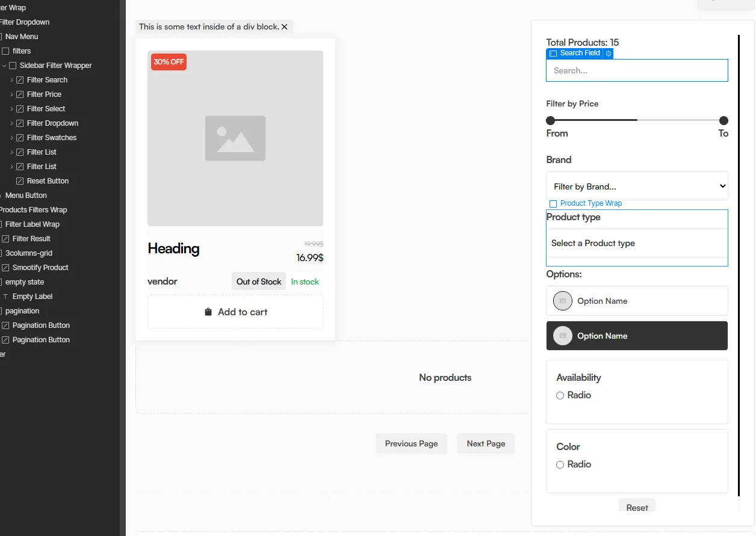Image resolution: width=756 pixels, height=536 pixels.
Task: Select the Color Radio option
Action: coord(560,464)
